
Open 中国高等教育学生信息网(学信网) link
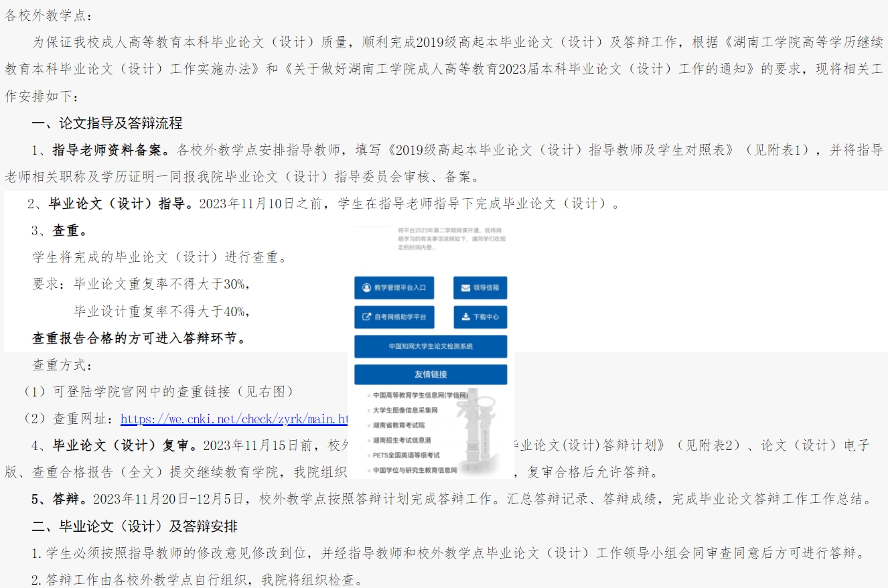tap(421, 395)
